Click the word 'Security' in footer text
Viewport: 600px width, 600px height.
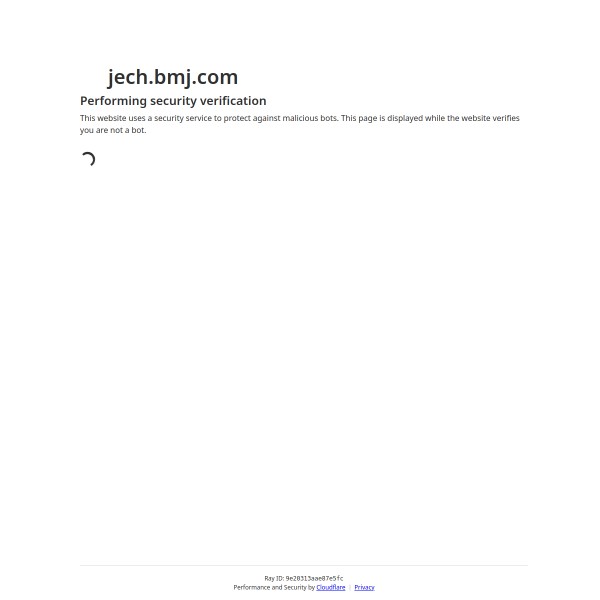coord(295,587)
